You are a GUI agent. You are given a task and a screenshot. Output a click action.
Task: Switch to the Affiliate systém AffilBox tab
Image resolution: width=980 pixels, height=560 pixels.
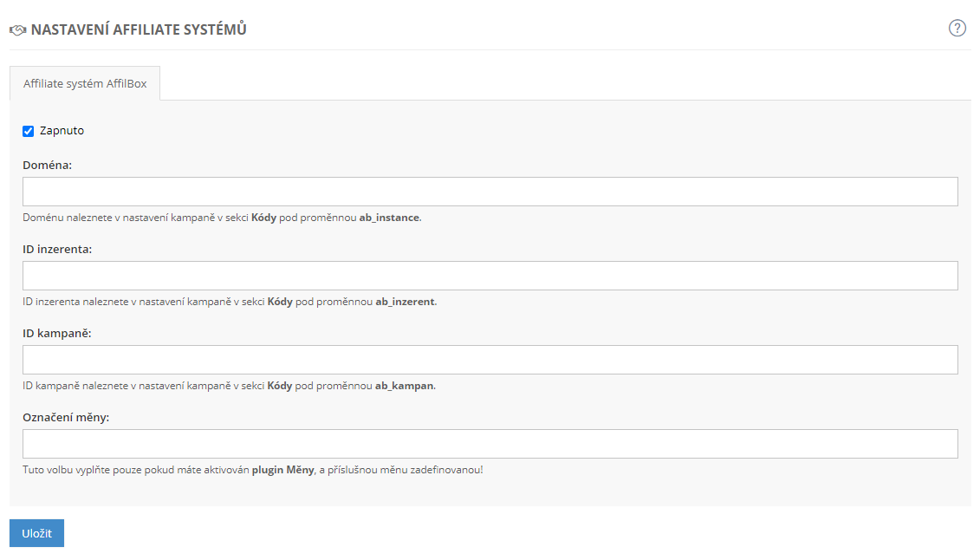tap(85, 84)
